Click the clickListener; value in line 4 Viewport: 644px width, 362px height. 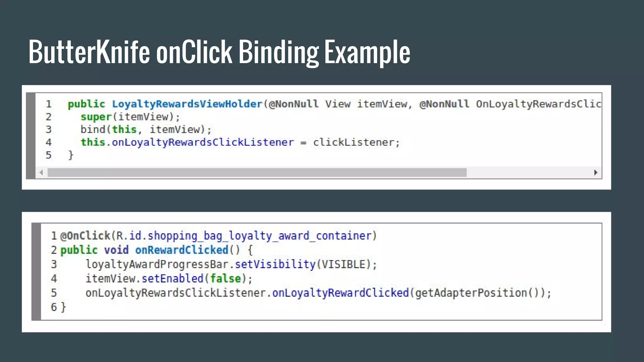coord(356,142)
